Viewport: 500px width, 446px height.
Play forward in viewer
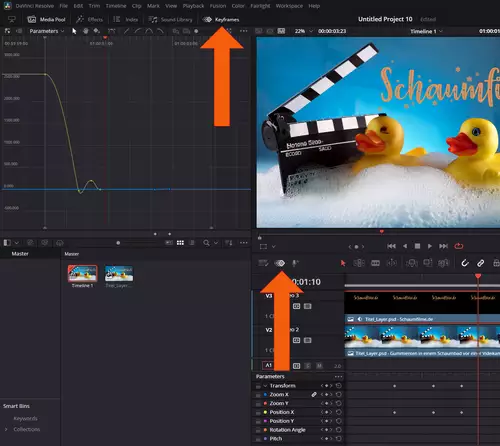[x=430, y=246]
